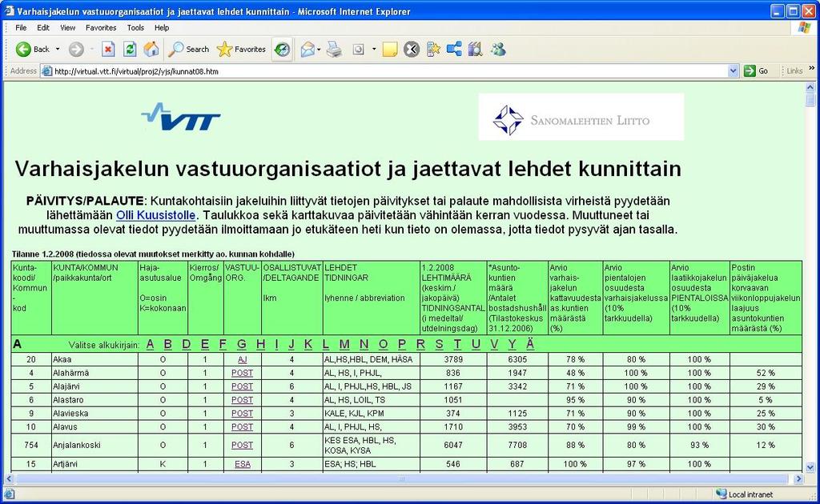Click the page with star toolbar icon
Viewport: 820px width, 504px height.
tap(433, 49)
